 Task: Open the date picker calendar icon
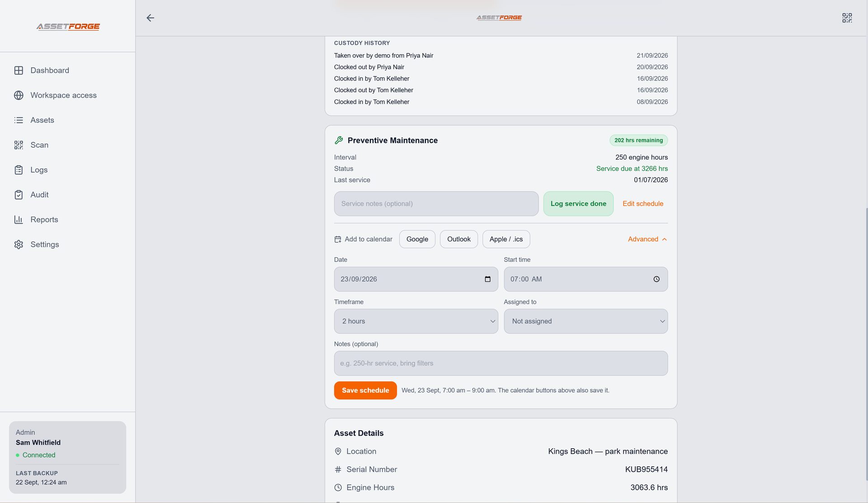487,279
